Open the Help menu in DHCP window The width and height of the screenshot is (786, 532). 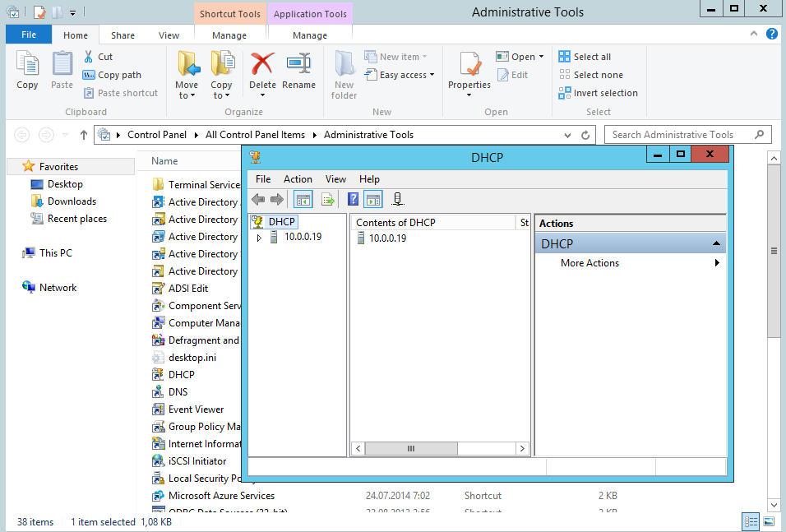click(369, 179)
